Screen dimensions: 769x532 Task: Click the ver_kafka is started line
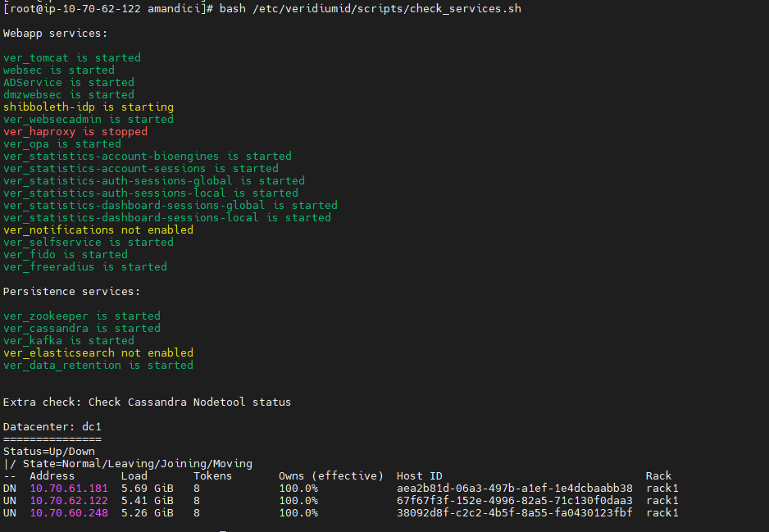pos(69,341)
